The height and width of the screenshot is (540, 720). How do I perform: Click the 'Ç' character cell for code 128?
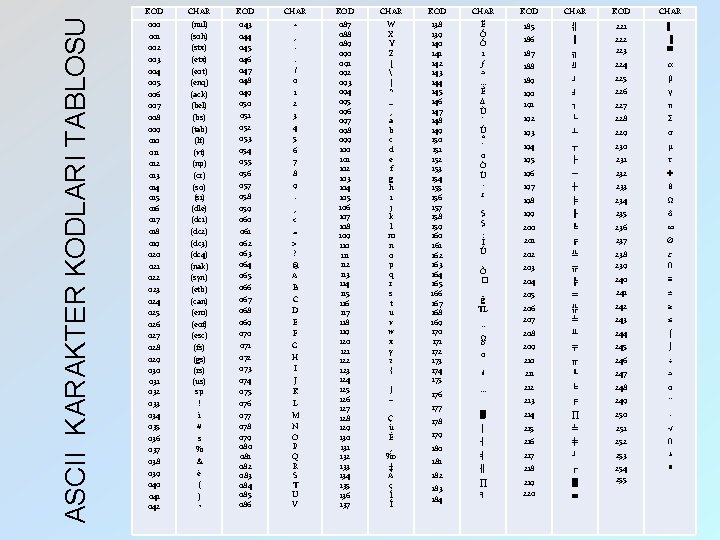click(391, 418)
